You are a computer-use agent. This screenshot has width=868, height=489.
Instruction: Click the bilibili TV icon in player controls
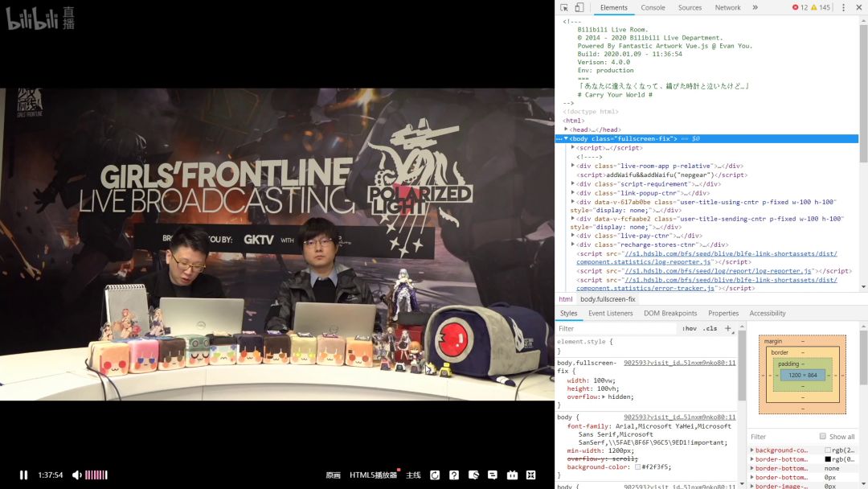click(x=512, y=475)
